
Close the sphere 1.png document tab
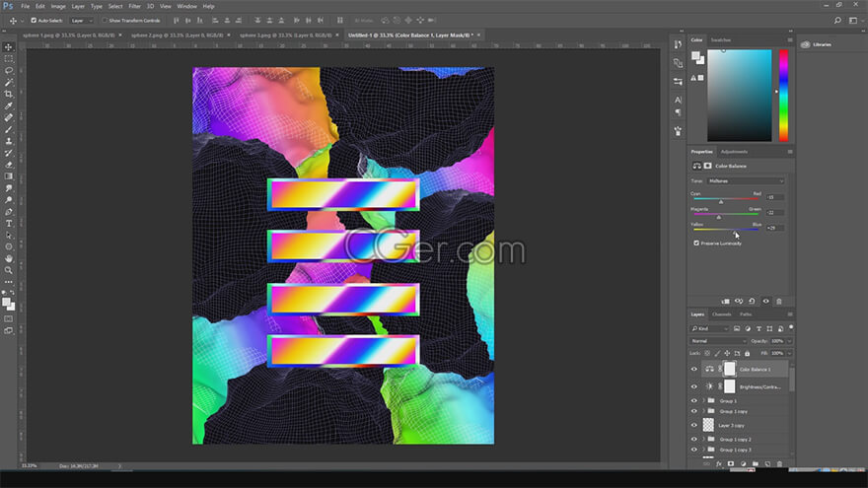click(120, 35)
